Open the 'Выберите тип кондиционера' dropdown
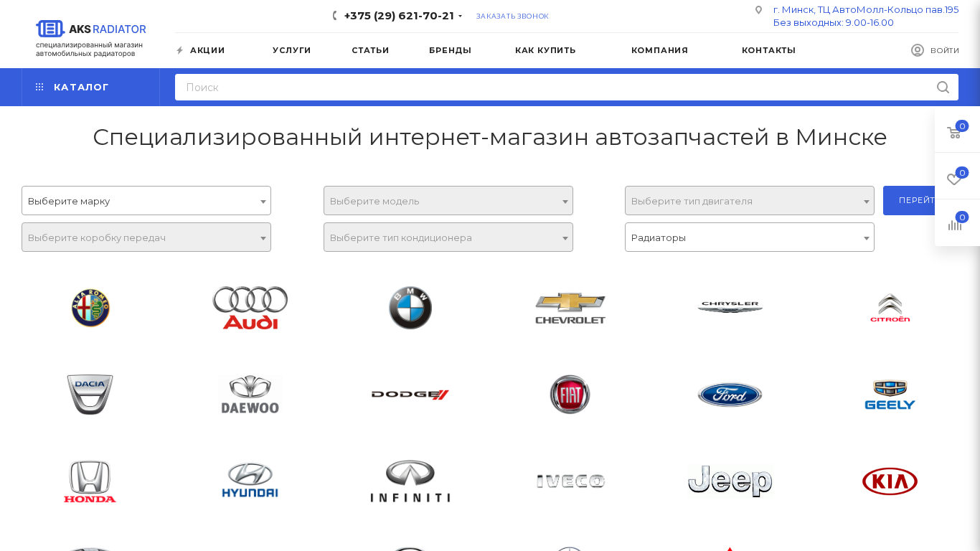980x551 pixels. click(448, 237)
